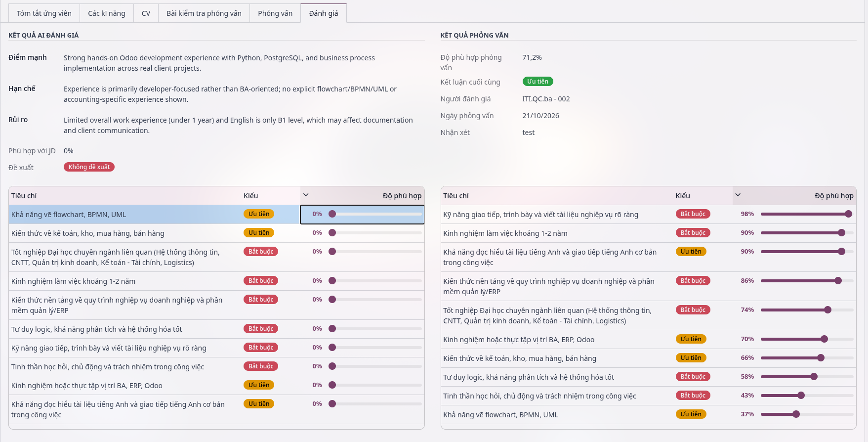Click the interview date 21/10/2026 field

pyautogui.click(x=540, y=116)
